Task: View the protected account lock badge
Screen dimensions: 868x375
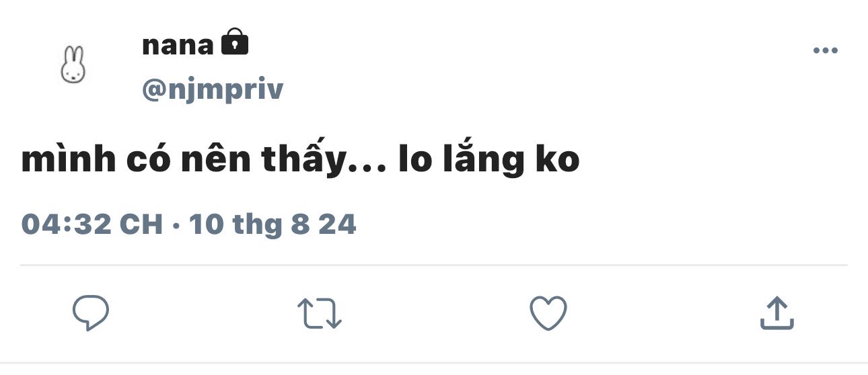Action: (x=234, y=42)
